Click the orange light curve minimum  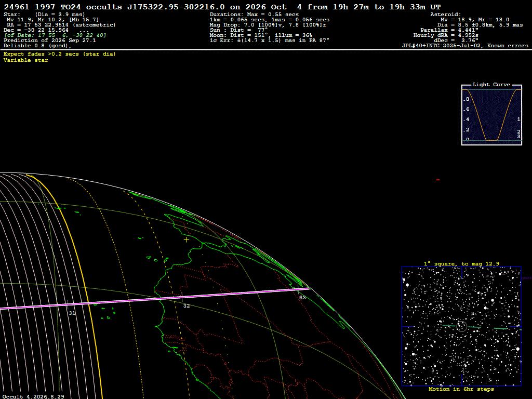tap(491, 140)
